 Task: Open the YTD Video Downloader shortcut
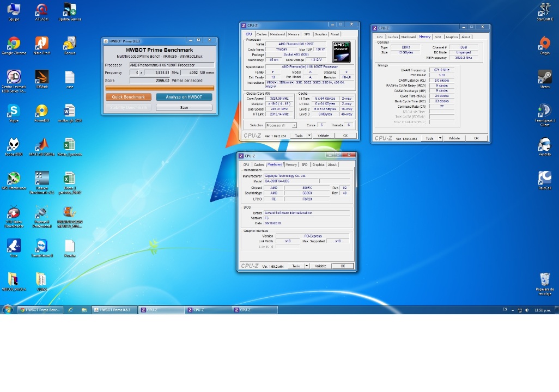14,216
